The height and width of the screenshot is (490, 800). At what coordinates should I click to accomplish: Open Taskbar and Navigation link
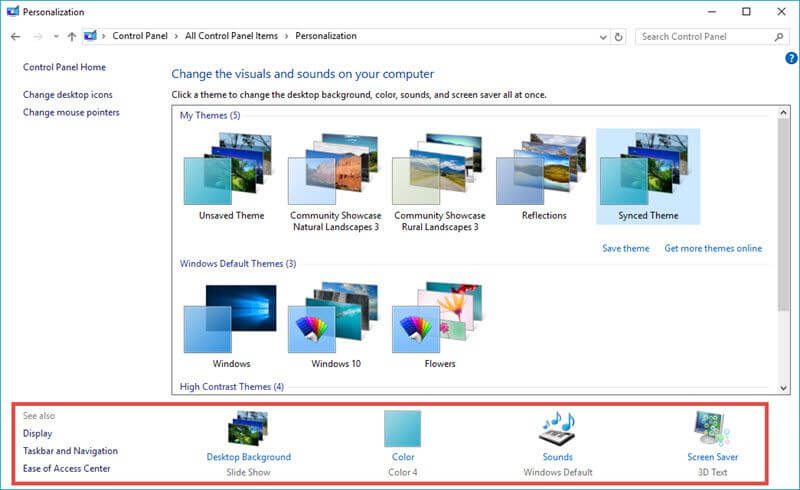70,451
